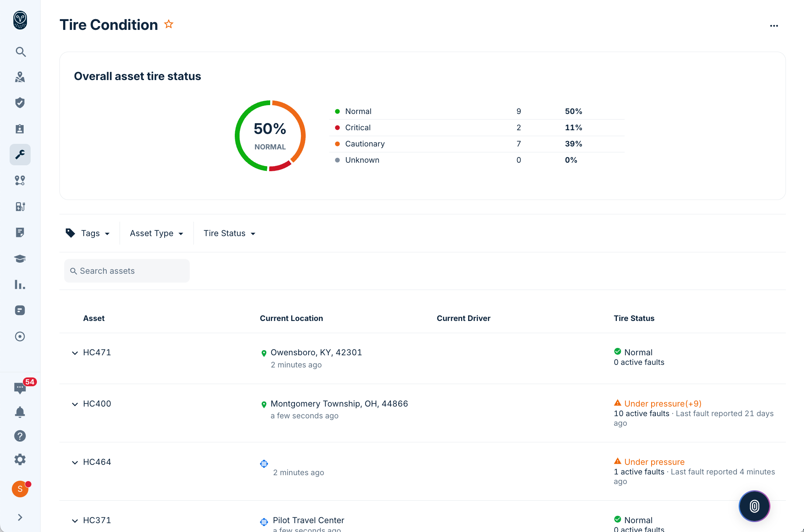Toggle the HC471 asset row collapse
Image resolution: width=804 pixels, height=532 pixels.
point(74,353)
